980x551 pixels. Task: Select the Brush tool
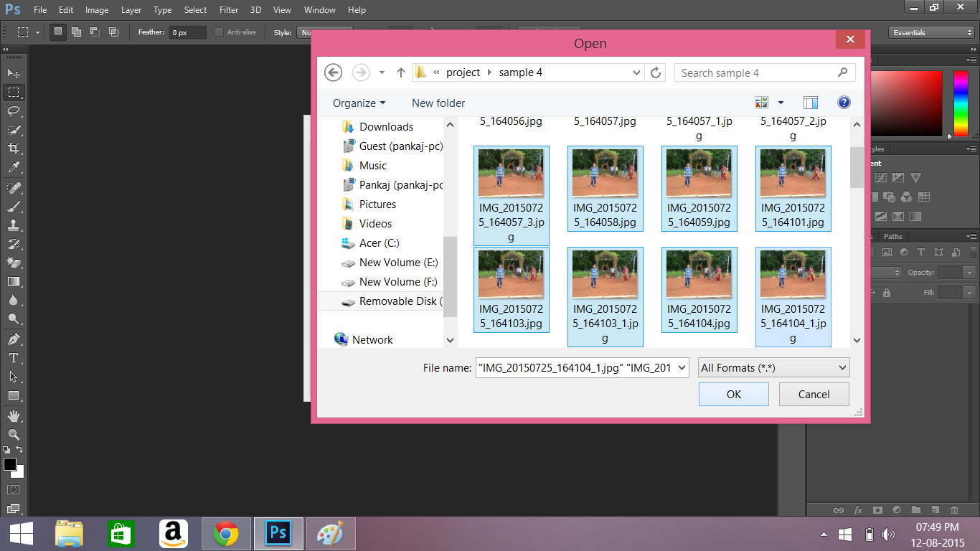pos(13,207)
